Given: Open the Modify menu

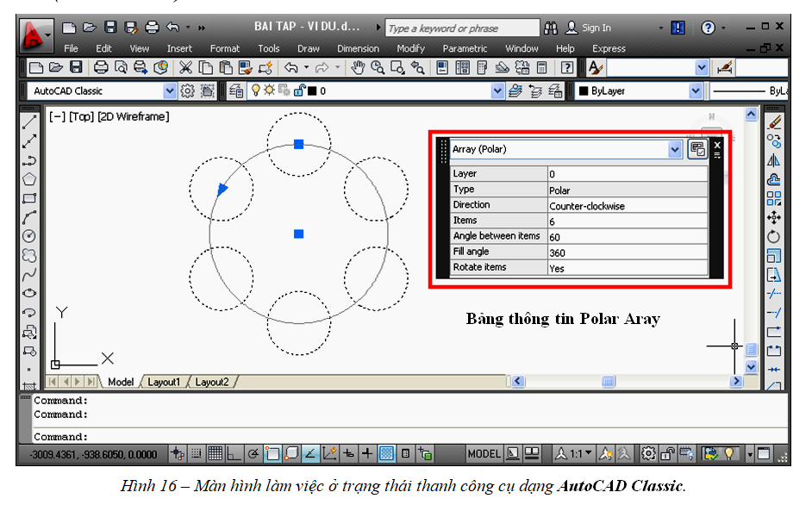Looking at the screenshot, I should (x=410, y=48).
